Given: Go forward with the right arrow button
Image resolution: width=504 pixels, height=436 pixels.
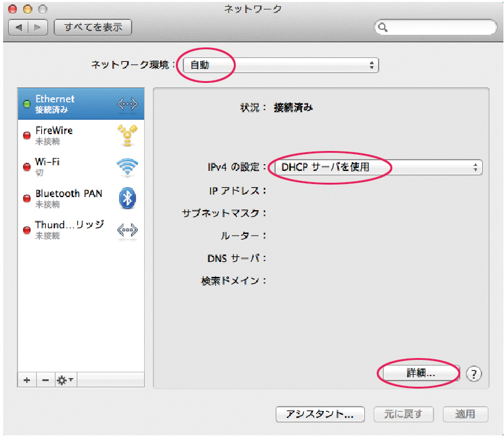Looking at the screenshot, I should (x=37, y=27).
